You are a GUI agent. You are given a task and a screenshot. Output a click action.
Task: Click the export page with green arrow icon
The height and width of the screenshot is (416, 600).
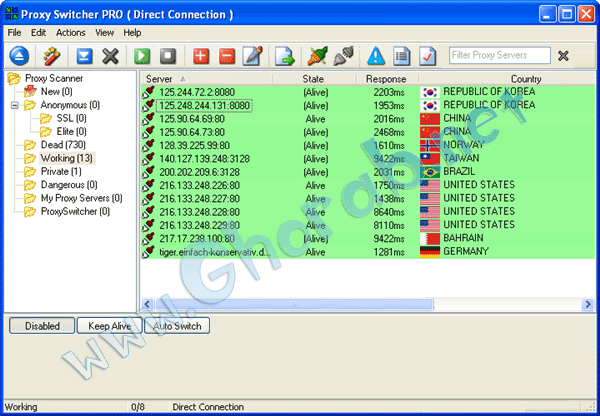coord(285,56)
